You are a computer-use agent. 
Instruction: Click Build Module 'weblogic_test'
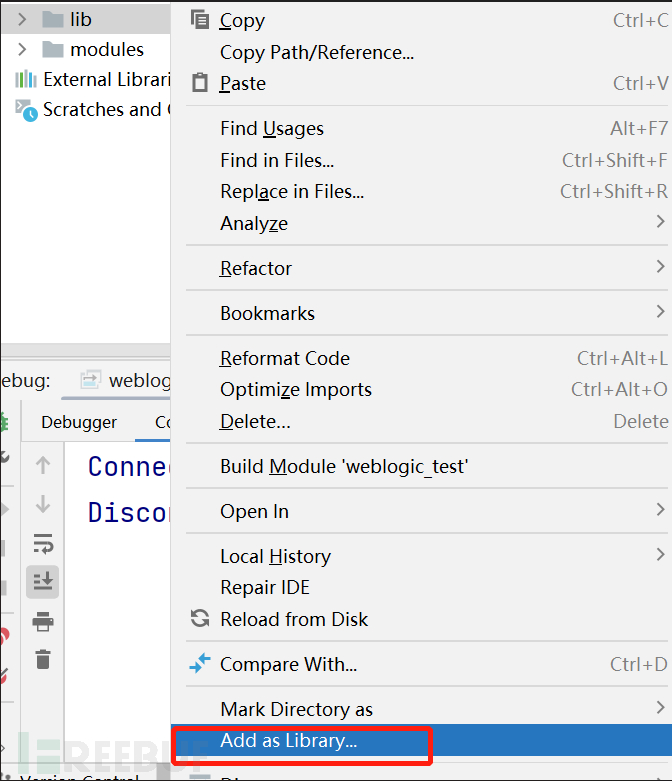click(x=344, y=466)
